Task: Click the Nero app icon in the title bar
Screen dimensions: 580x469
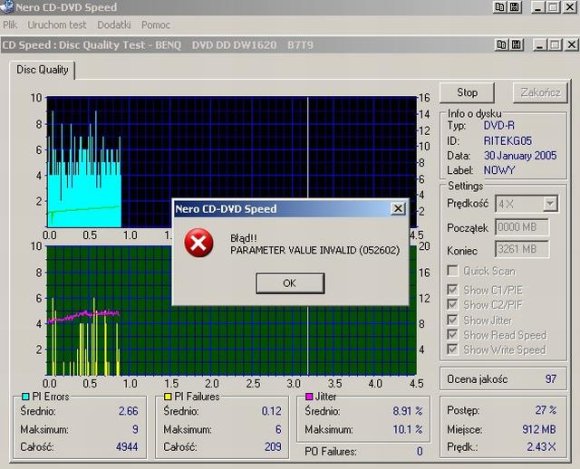Action: coord(7,7)
